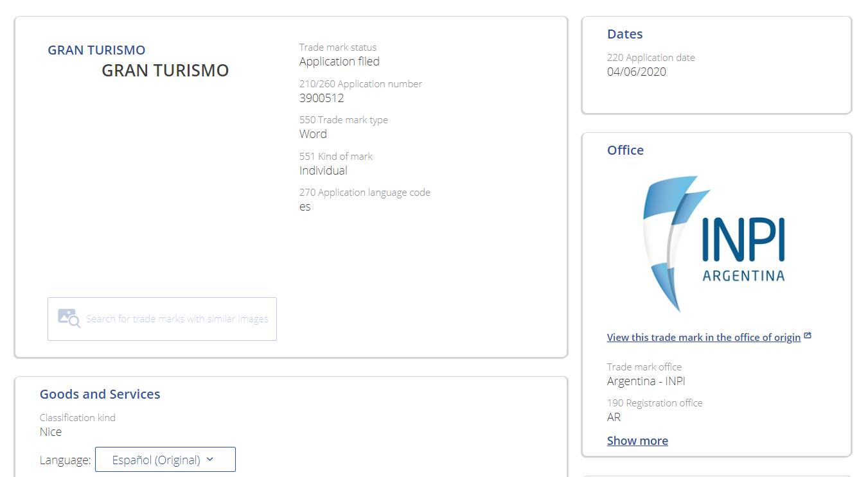868x477 pixels.
Task: Click the Dates panel heading
Action: pyautogui.click(x=624, y=34)
